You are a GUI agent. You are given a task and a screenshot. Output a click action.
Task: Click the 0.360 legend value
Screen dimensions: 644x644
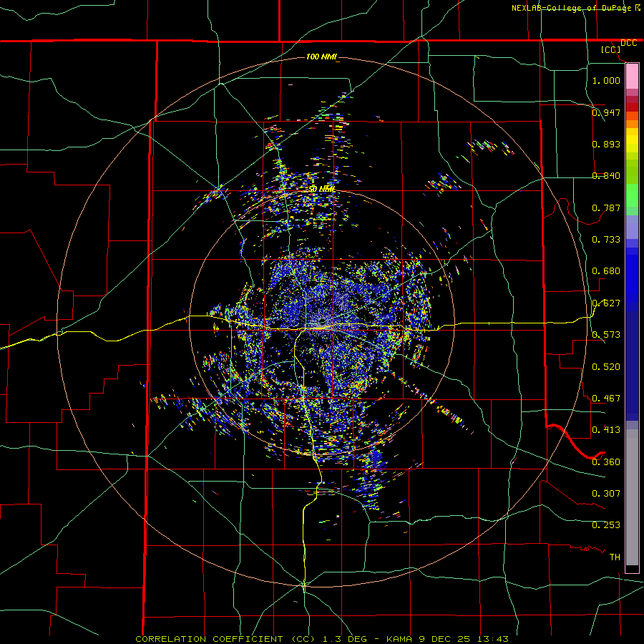606,462
